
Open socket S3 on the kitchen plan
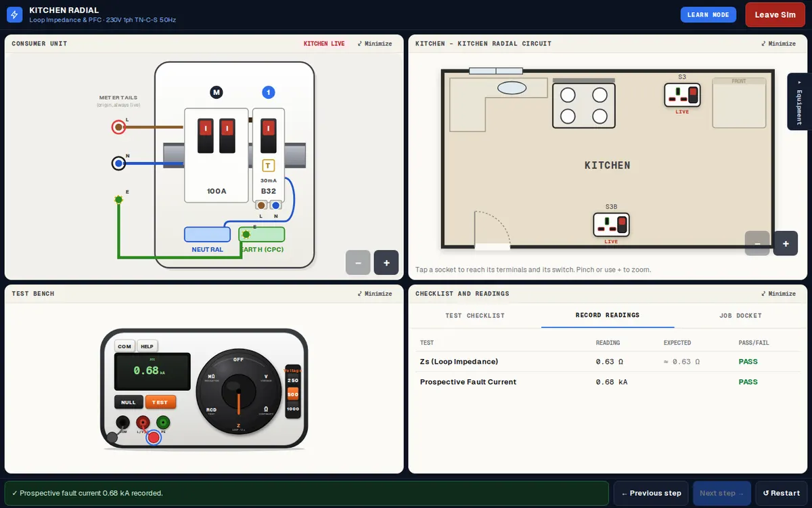(x=682, y=95)
